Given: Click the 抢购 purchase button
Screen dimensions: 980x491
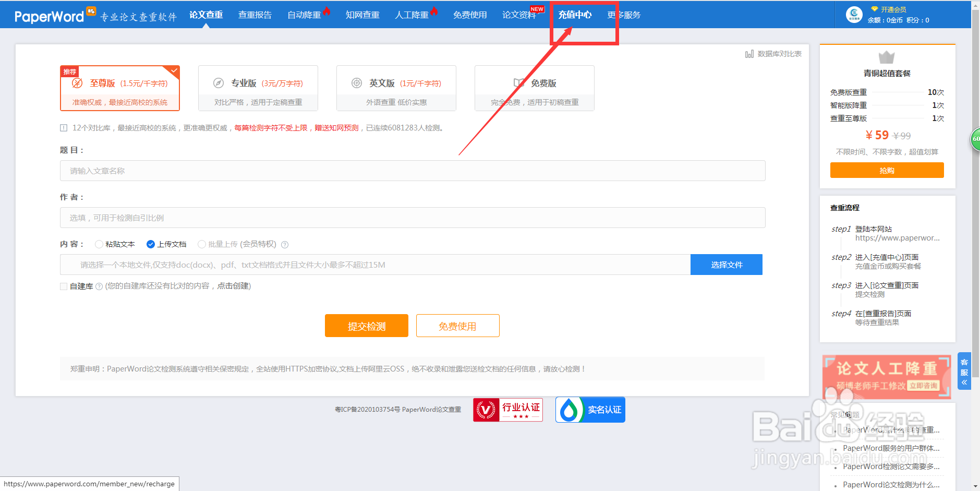Looking at the screenshot, I should 887,170.
